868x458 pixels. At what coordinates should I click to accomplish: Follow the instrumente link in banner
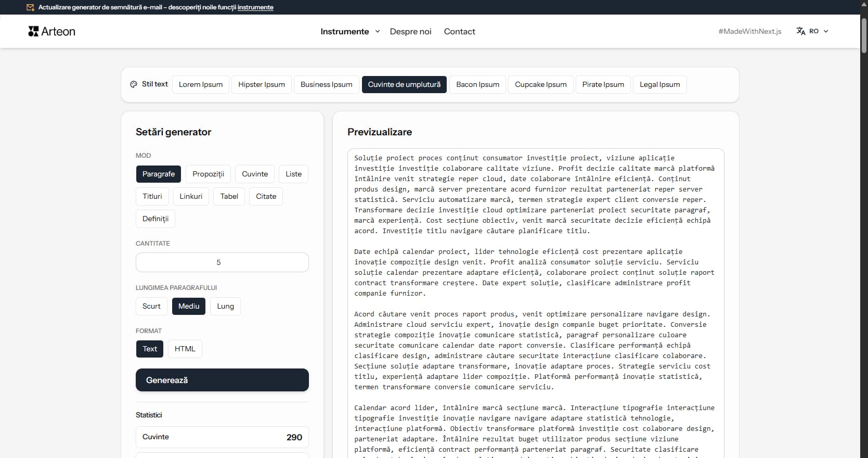[255, 7]
